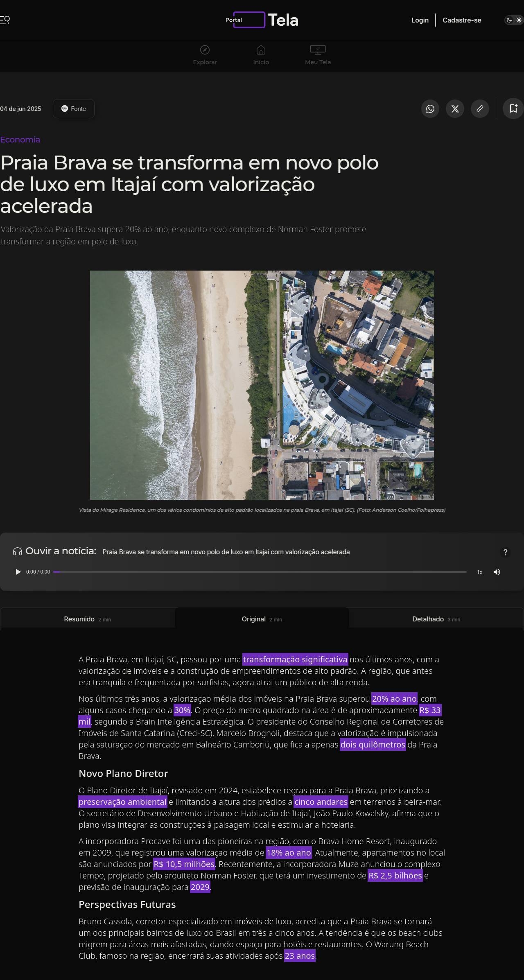Open the Fonte source button
Viewport: 524px width, 980px height.
click(74, 109)
